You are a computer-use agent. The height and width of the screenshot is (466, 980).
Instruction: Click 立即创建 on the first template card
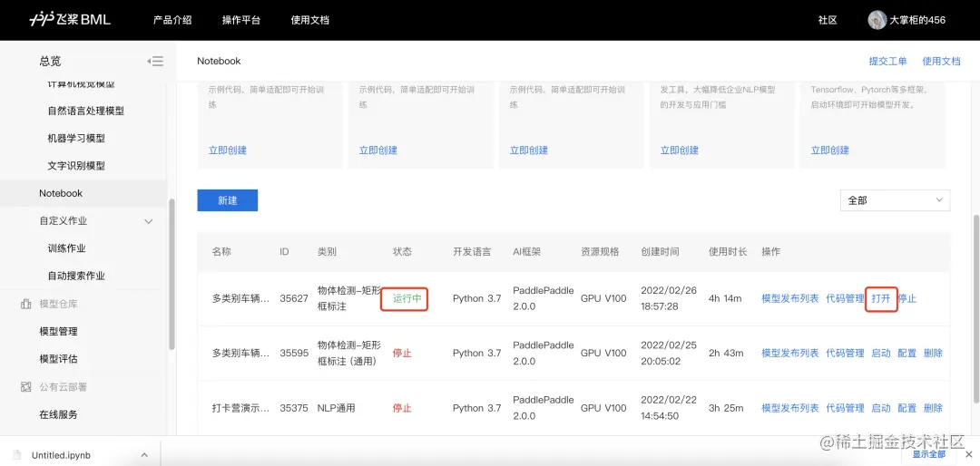(228, 150)
